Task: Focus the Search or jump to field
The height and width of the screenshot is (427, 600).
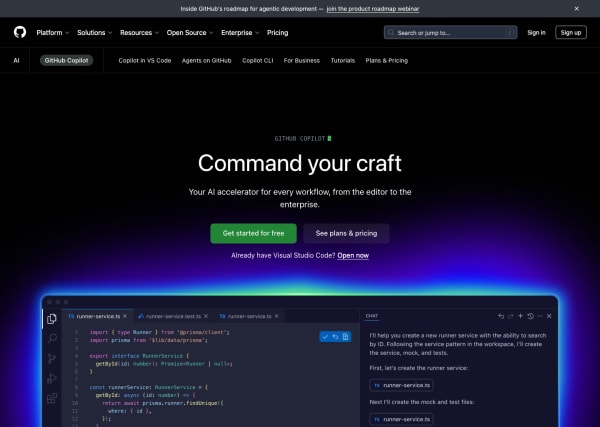Action: [450, 33]
